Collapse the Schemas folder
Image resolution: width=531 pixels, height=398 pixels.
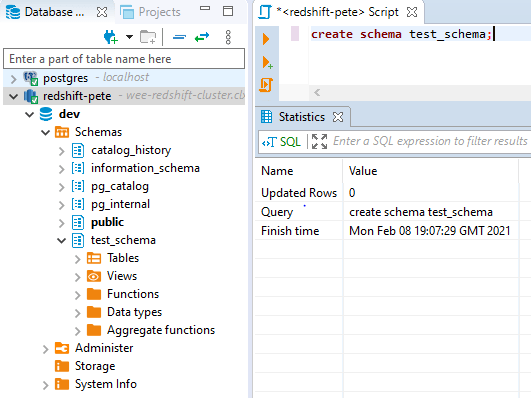click(x=46, y=132)
